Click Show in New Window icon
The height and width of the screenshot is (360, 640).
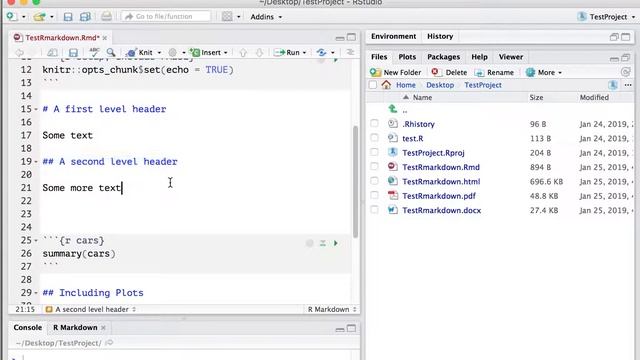(52, 53)
